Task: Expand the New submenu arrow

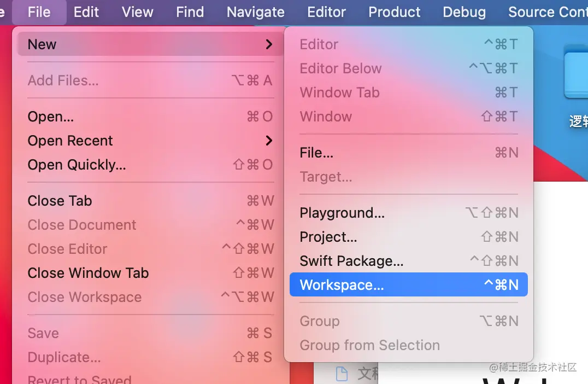Action: tap(268, 44)
